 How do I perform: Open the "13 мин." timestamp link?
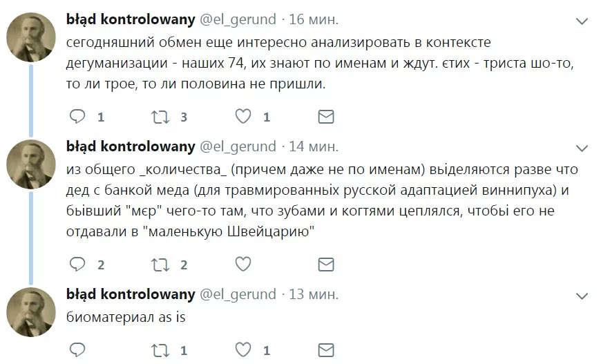coord(314,294)
